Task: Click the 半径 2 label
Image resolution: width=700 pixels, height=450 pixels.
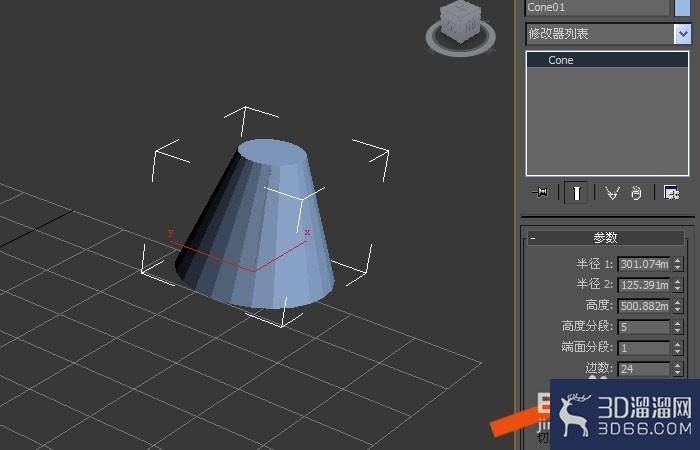Action: coord(595,284)
